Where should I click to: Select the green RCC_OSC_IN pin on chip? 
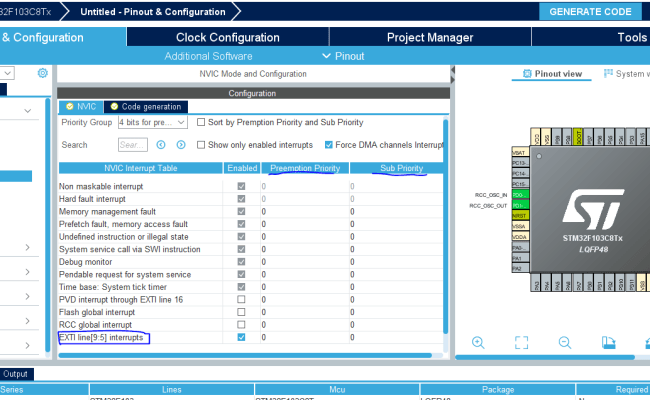click(x=520, y=195)
